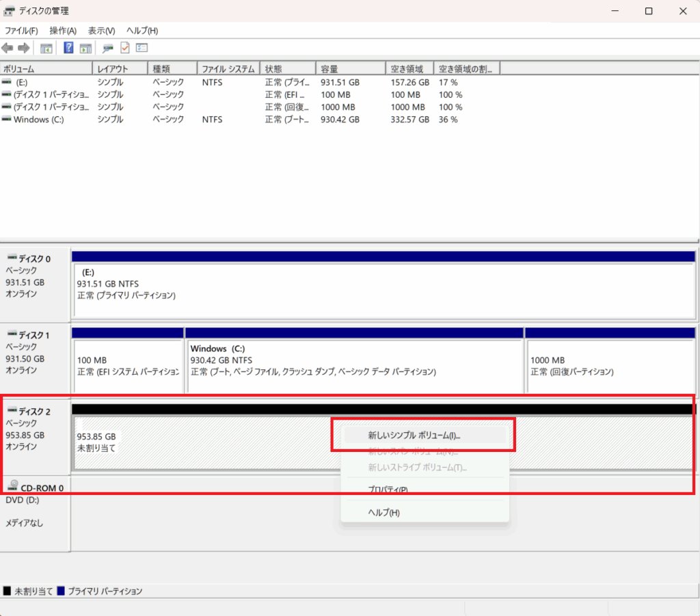The image size is (700, 616).
Task: Select the Windows (C:) volume row name
Action: coord(39,120)
